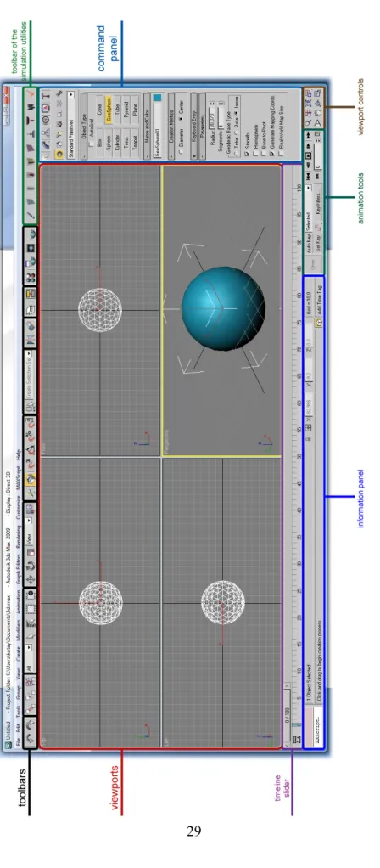Viewport: 380px width, 868px height.
Task: Enable the Real-World Map Size checkbox
Action: pyautogui.click(x=281, y=154)
